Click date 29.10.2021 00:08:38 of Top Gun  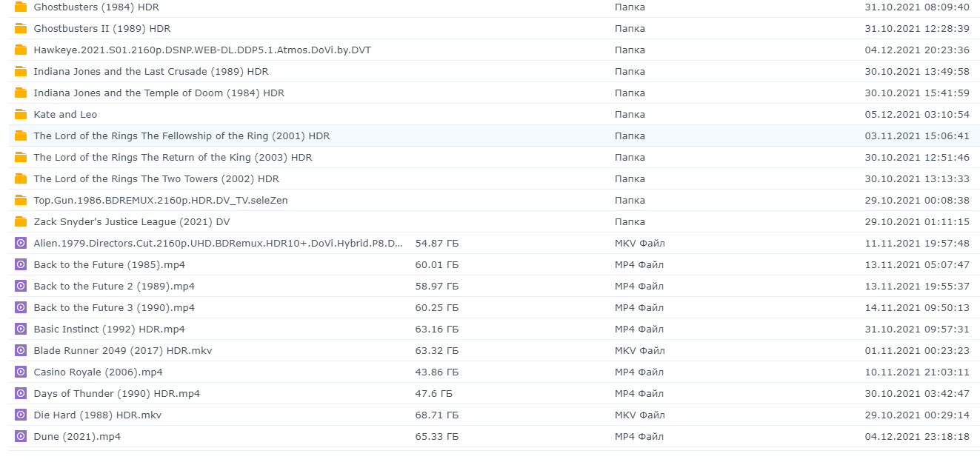(x=917, y=201)
